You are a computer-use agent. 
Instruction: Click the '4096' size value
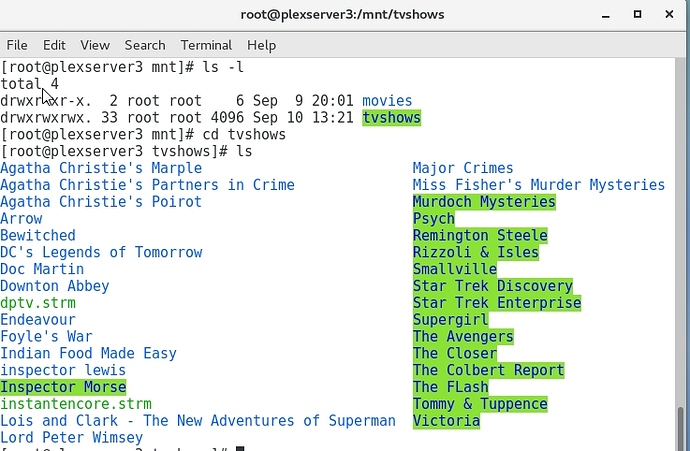click(x=227, y=118)
